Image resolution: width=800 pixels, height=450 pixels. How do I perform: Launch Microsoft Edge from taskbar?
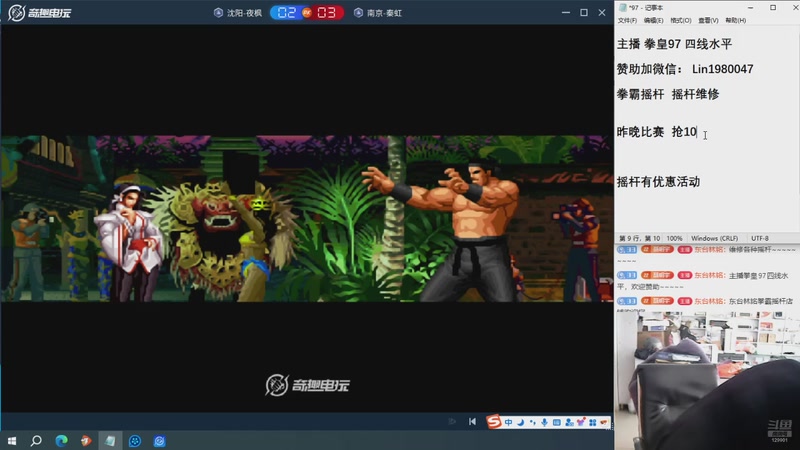tap(61, 441)
